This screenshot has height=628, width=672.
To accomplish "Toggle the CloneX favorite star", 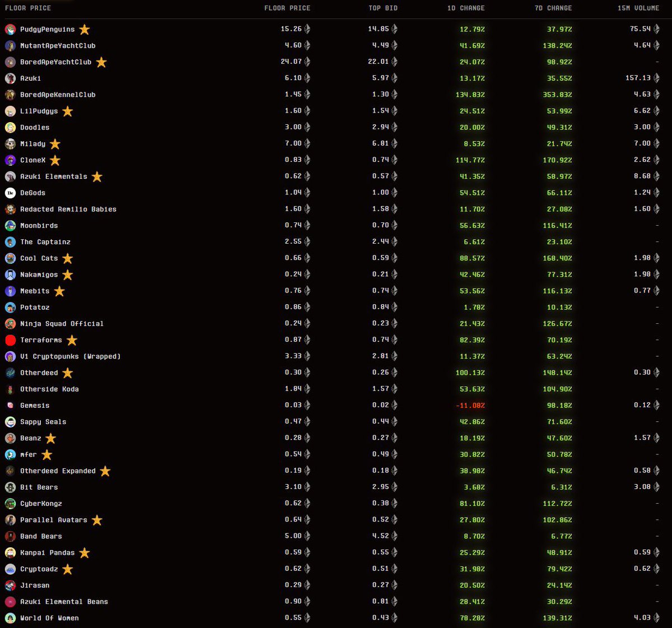I will (x=55, y=160).
